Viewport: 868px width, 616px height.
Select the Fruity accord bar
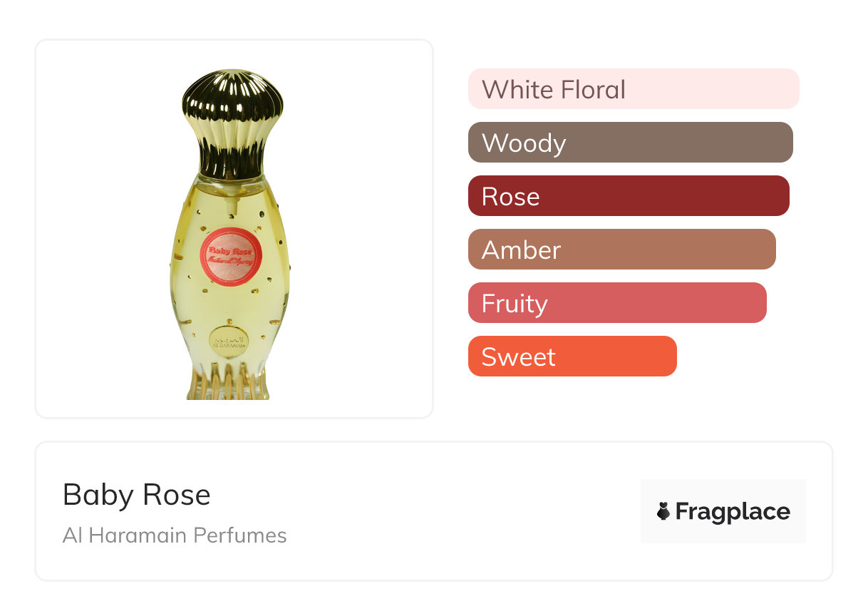tap(617, 303)
